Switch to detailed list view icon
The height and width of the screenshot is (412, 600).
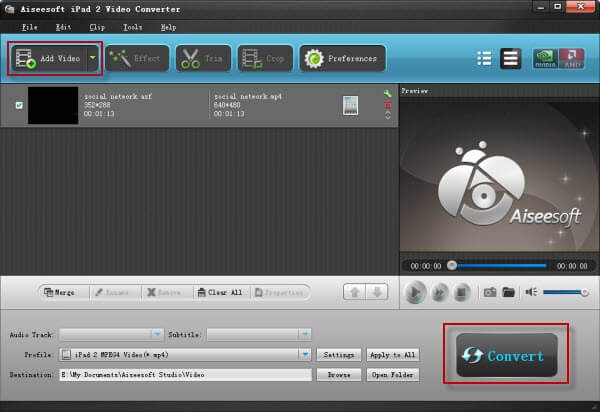[x=484, y=59]
